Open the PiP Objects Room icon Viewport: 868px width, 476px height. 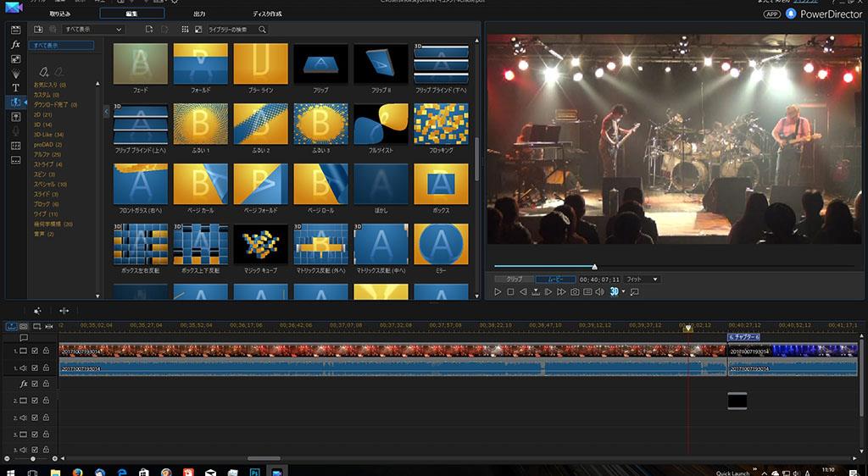pyautogui.click(x=15, y=58)
